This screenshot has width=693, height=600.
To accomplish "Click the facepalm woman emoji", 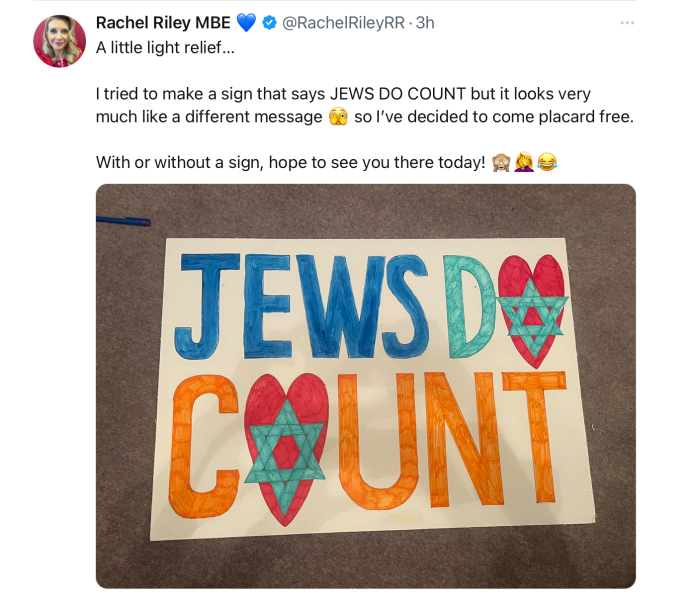I will coord(523,162).
